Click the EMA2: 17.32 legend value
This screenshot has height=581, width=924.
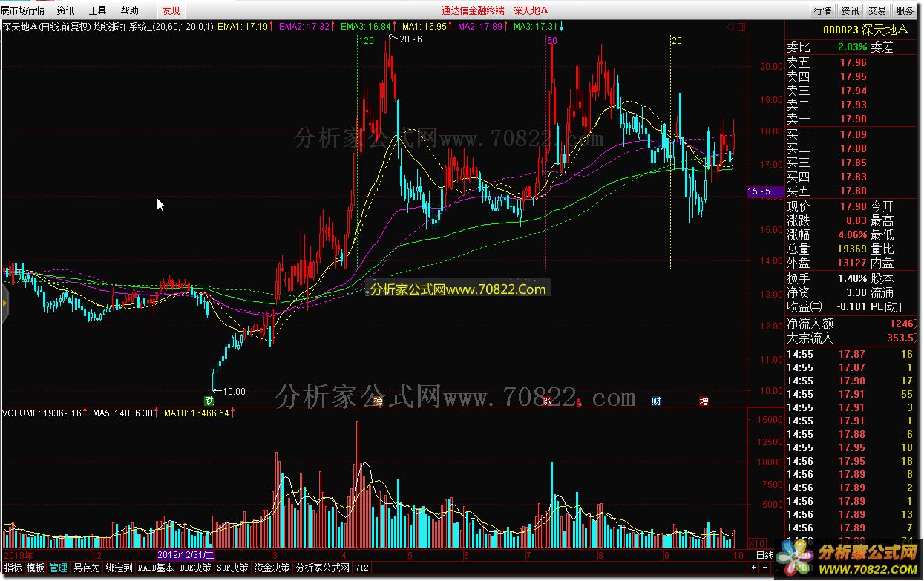[304, 27]
